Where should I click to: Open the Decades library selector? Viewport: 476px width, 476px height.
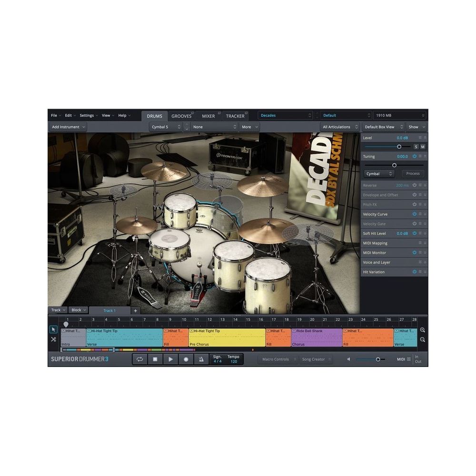(x=285, y=115)
